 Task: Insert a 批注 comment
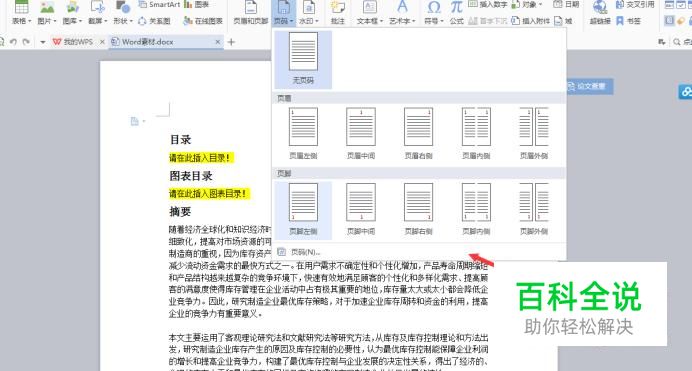tap(338, 13)
